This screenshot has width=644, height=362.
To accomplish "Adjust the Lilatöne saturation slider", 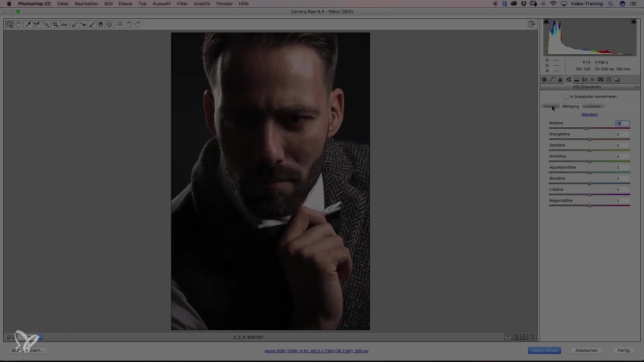I will (x=589, y=195).
